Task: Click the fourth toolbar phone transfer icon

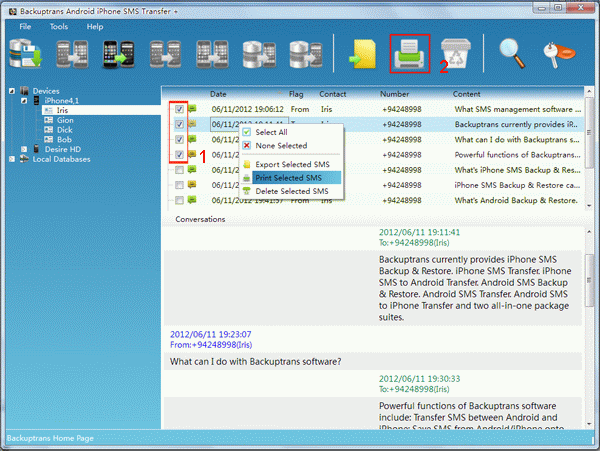Action: coord(165,54)
